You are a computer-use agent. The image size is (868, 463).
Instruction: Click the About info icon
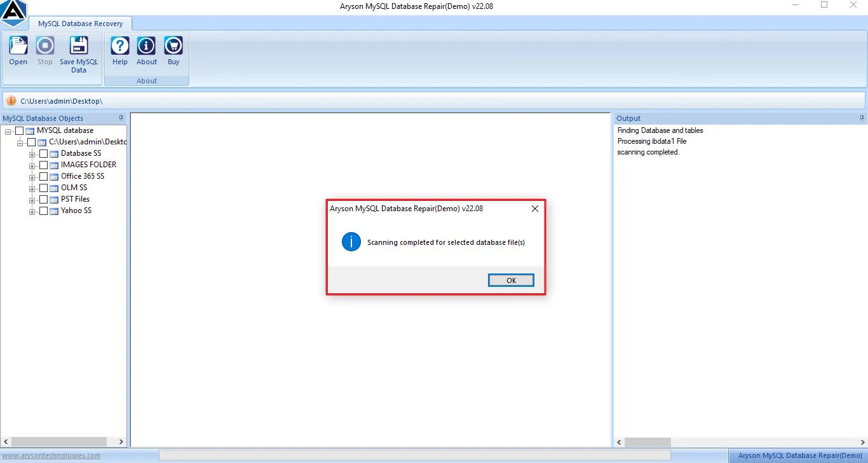pyautogui.click(x=147, y=46)
